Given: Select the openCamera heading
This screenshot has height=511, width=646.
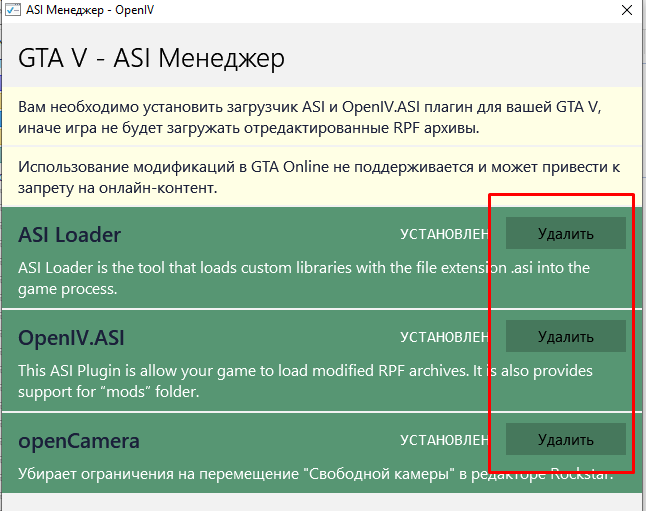Looking at the screenshot, I should (79, 441).
